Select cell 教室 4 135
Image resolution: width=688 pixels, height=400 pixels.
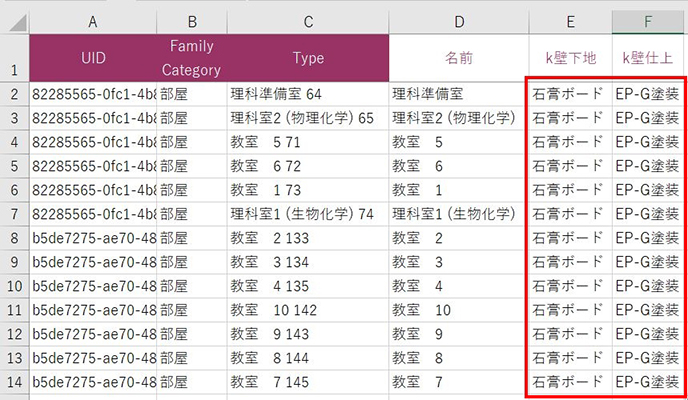pyautogui.click(x=308, y=286)
